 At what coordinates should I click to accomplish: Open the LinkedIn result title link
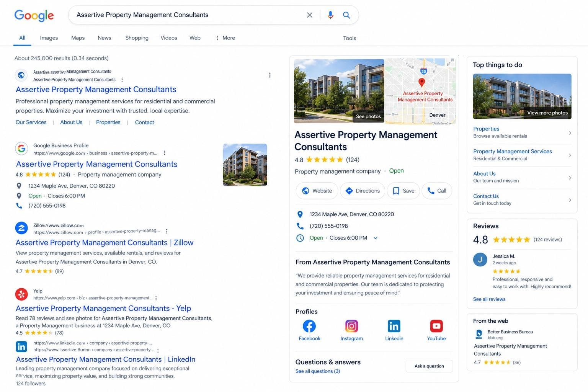[106, 359]
